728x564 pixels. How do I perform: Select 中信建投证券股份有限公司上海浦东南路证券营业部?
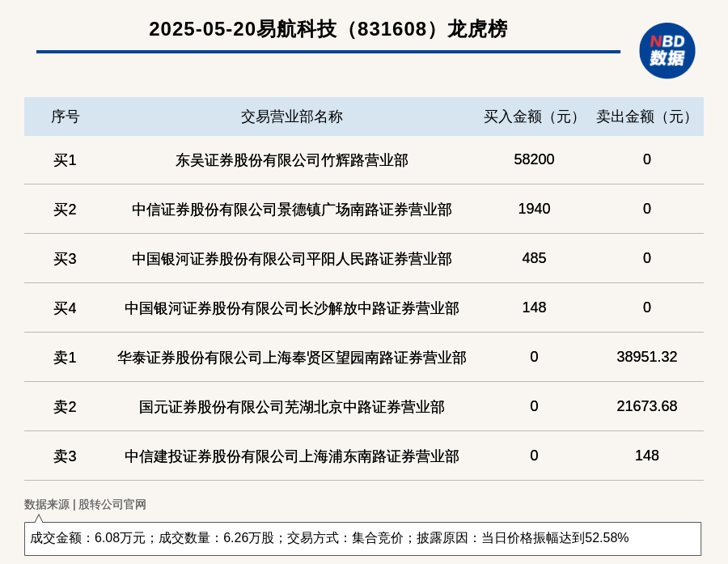coord(291,456)
